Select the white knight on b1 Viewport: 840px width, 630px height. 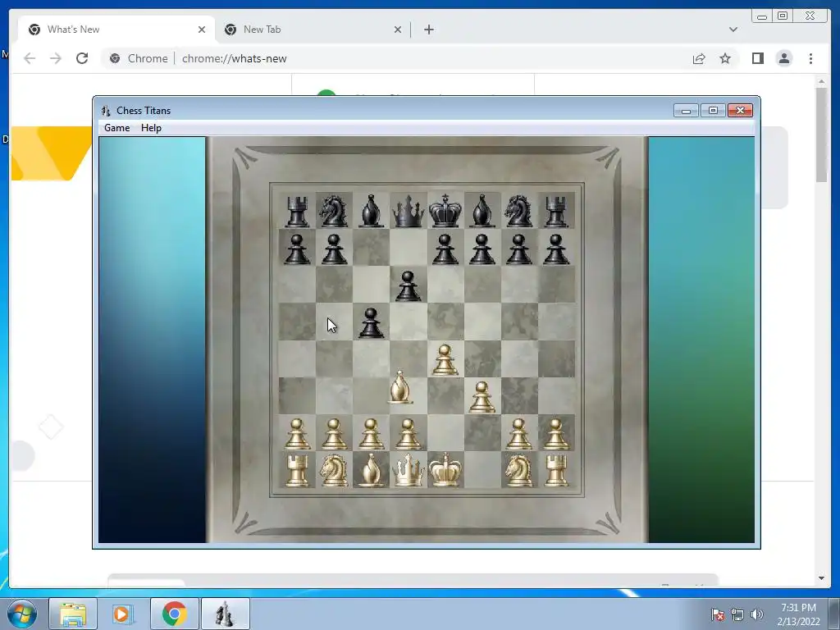point(333,470)
